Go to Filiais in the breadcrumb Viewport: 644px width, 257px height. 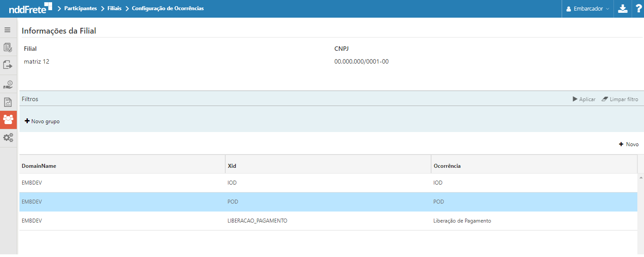pyautogui.click(x=114, y=8)
